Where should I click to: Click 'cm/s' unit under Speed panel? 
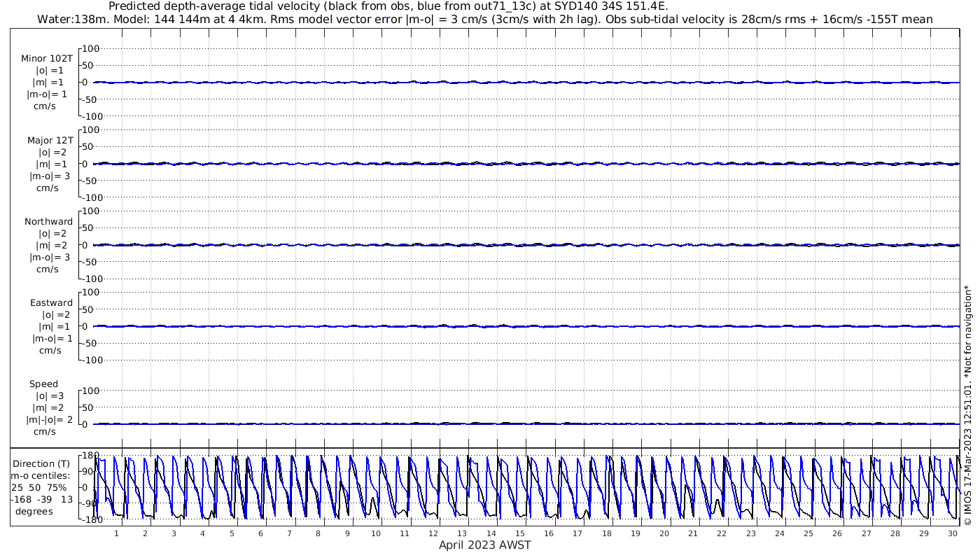click(46, 432)
